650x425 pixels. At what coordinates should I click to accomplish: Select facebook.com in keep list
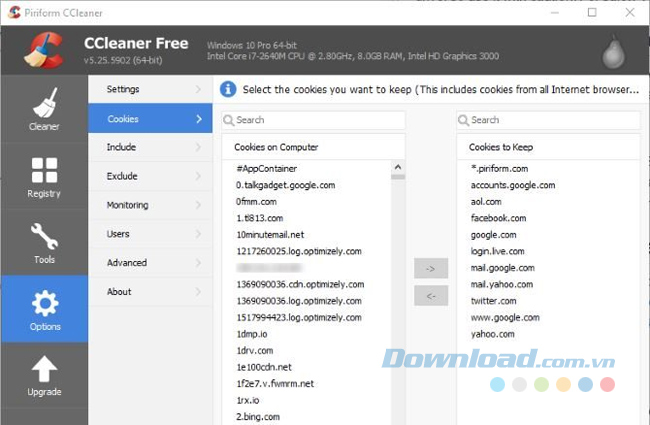click(x=498, y=218)
